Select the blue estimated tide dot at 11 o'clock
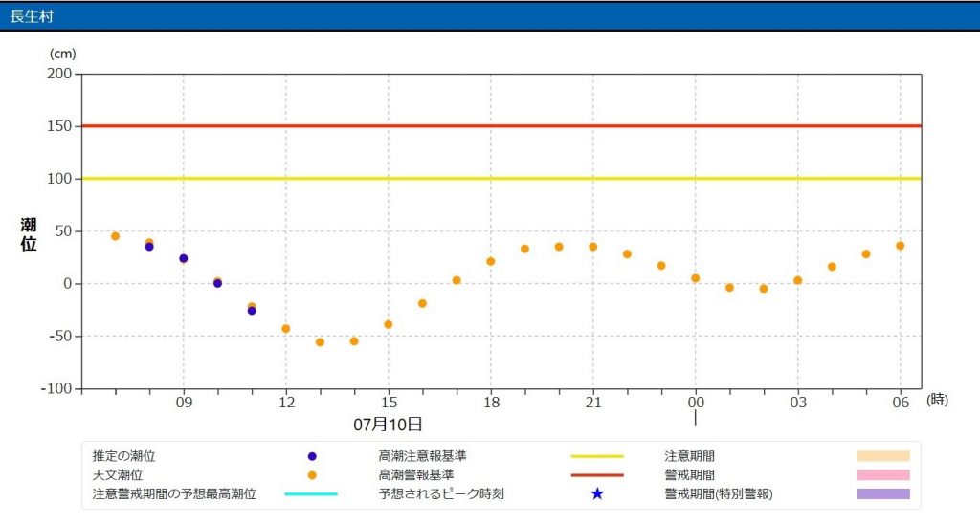980x525 pixels. coord(252,311)
